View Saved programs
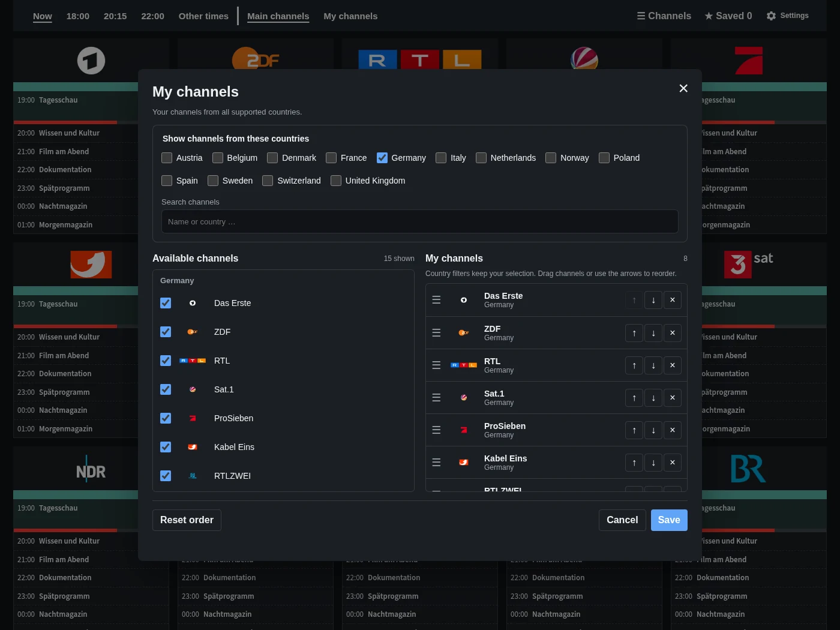Screen dimensions: 840x630 click(x=728, y=16)
